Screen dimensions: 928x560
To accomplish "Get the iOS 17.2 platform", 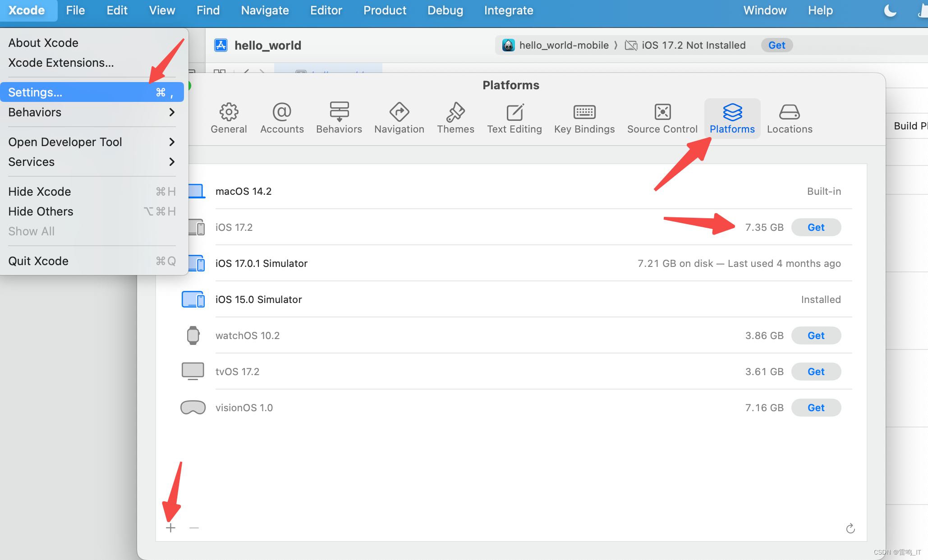I will click(816, 227).
